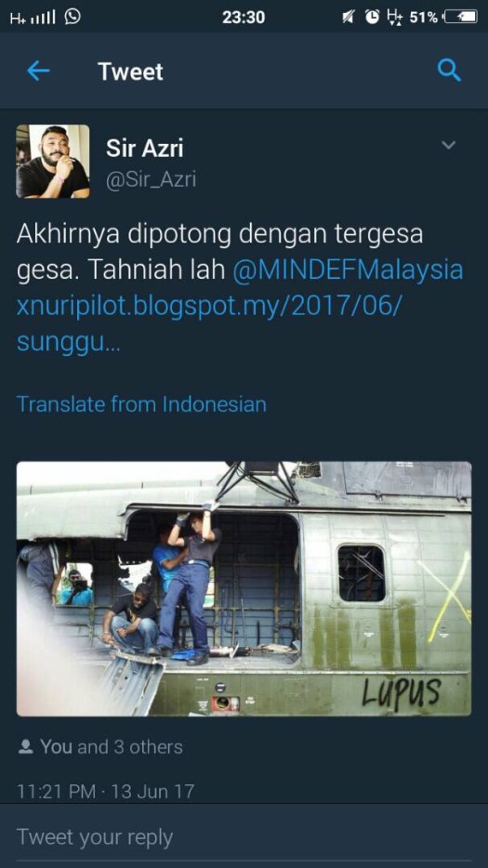This screenshot has width=488, height=868.
Task: Tap the signal strength bars in the status bar
Action: [43, 18]
